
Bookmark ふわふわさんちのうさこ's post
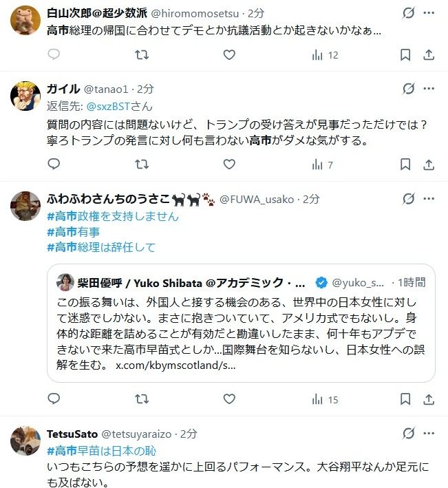coord(405,399)
